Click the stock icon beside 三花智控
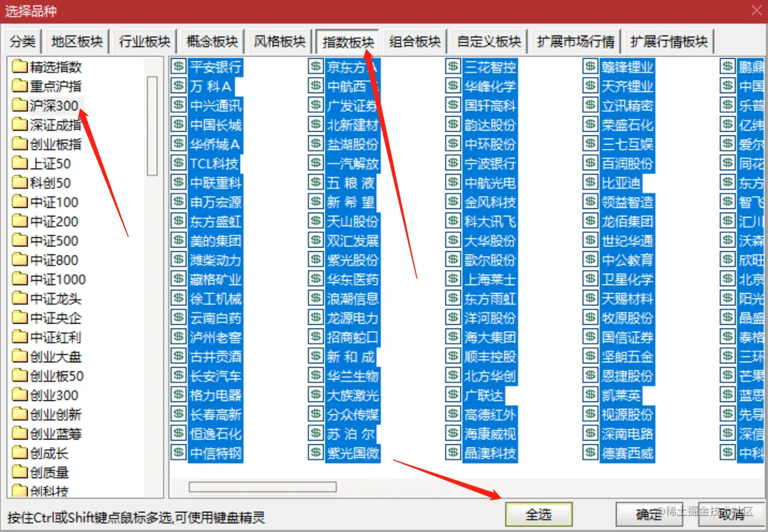The image size is (768, 532). click(453, 67)
